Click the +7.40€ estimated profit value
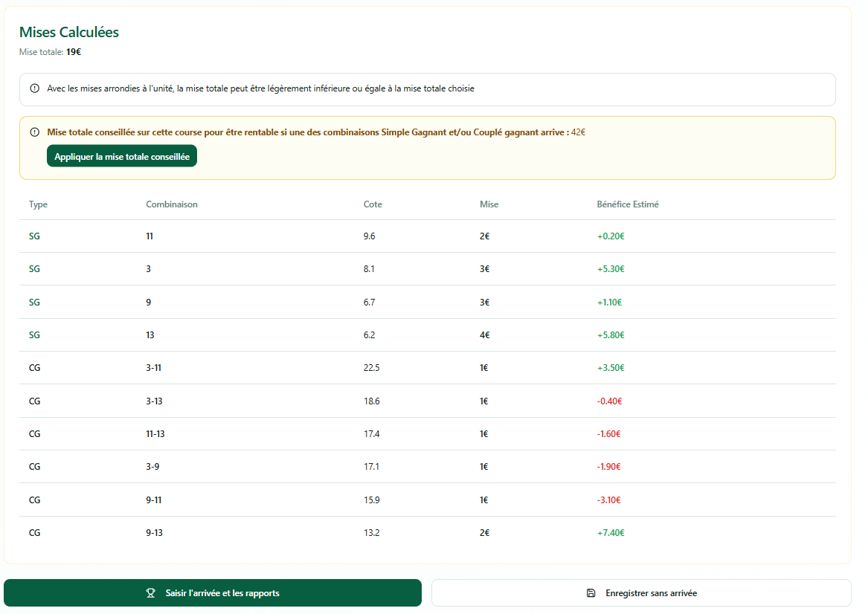This screenshot has height=614, width=868. [x=611, y=533]
